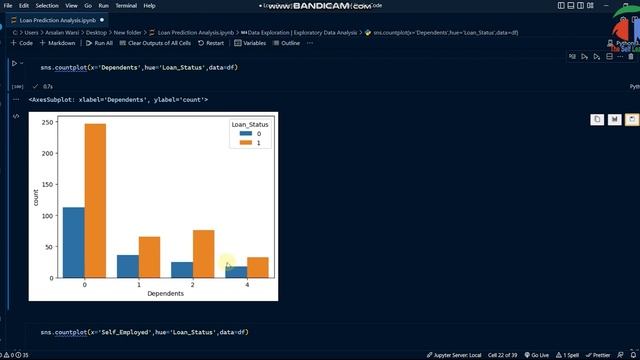Click Dependents countplot code line
Screen dimensions: 640x360
click(x=139, y=67)
